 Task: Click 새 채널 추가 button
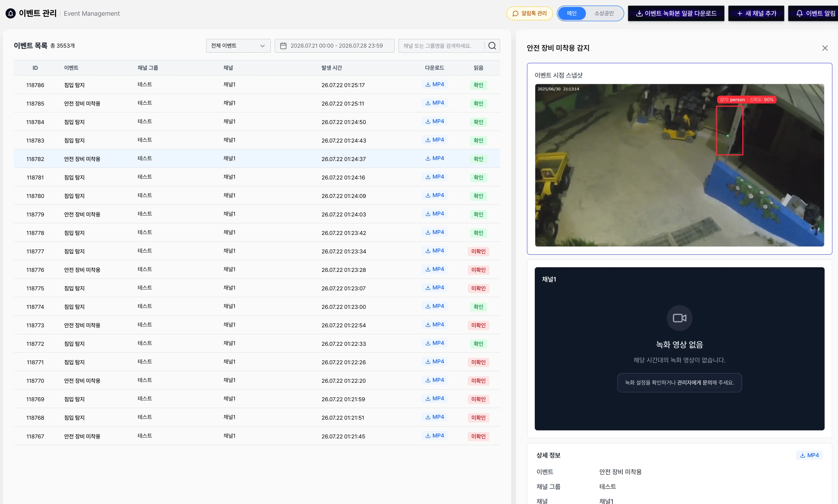point(756,13)
